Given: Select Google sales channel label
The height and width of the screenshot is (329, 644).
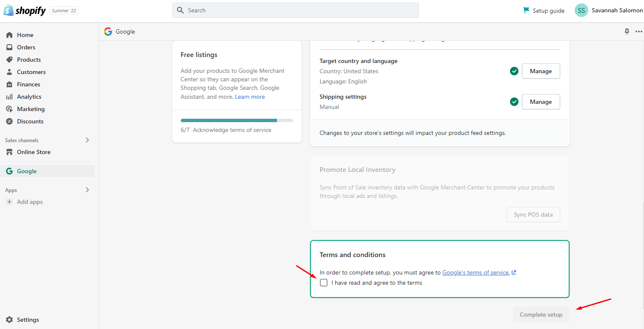Looking at the screenshot, I should click(27, 171).
